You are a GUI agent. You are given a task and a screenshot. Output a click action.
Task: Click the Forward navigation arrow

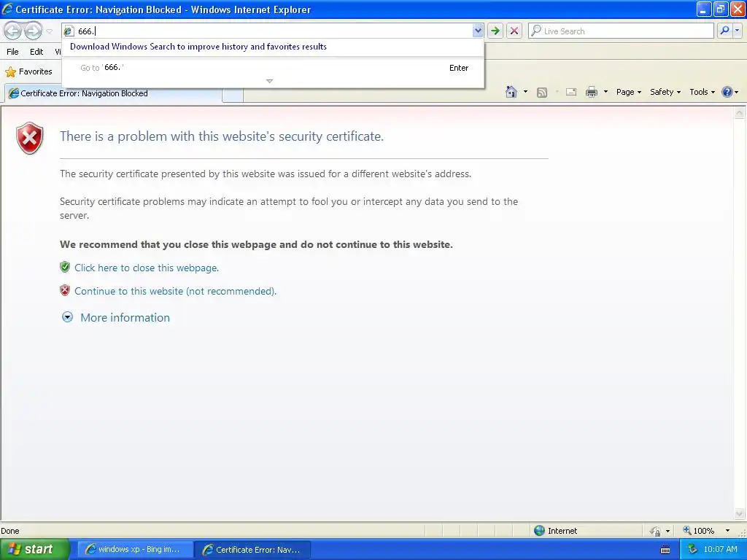pos(33,31)
